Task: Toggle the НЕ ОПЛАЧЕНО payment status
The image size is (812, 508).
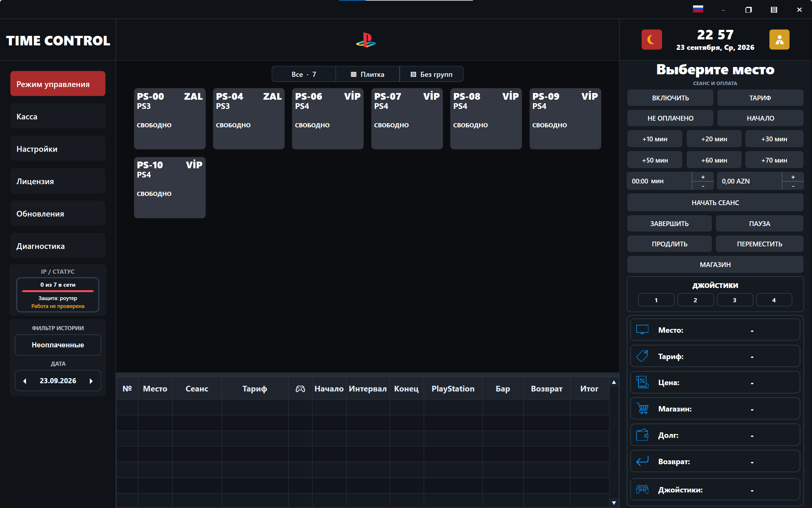Action: click(x=670, y=118)
